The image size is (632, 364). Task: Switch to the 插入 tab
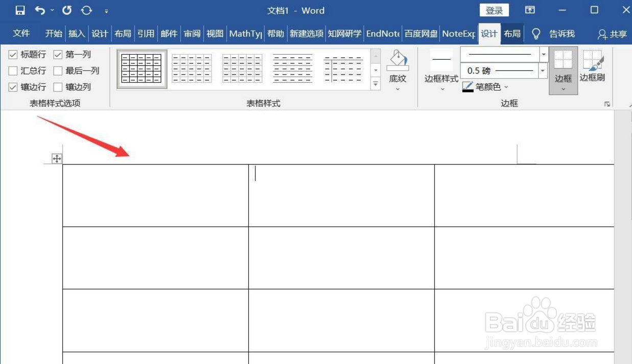pos(77,33)
